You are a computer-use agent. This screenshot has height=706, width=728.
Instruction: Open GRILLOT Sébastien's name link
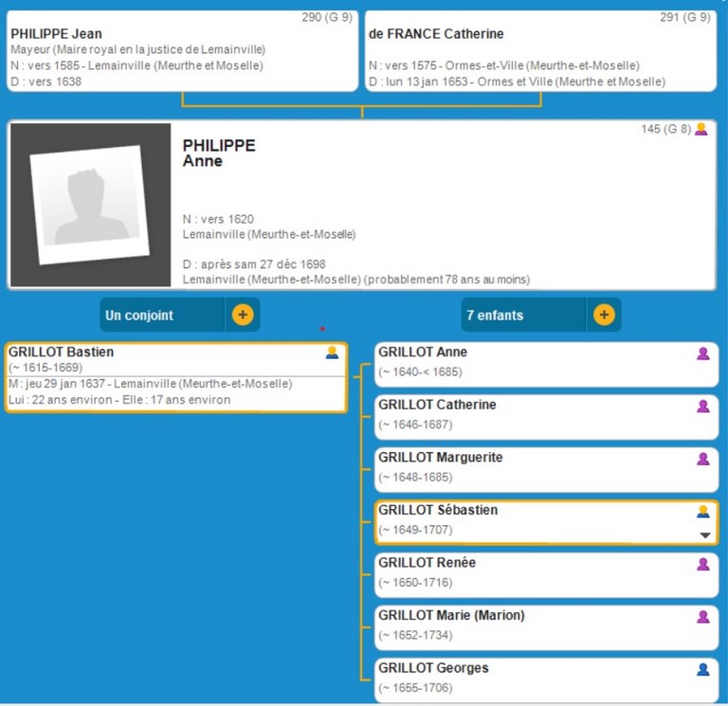pos(438,511)
